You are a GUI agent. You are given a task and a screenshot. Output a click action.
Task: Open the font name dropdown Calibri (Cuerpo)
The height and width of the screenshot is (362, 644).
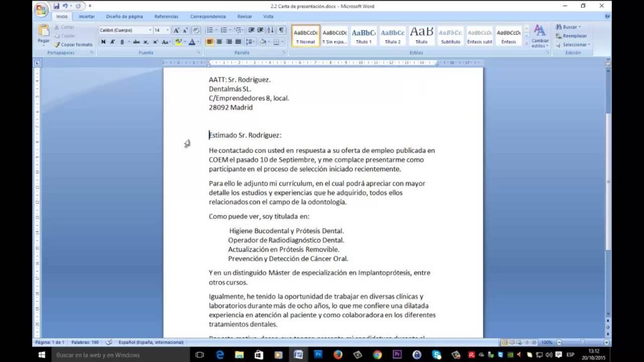point(150,30)
